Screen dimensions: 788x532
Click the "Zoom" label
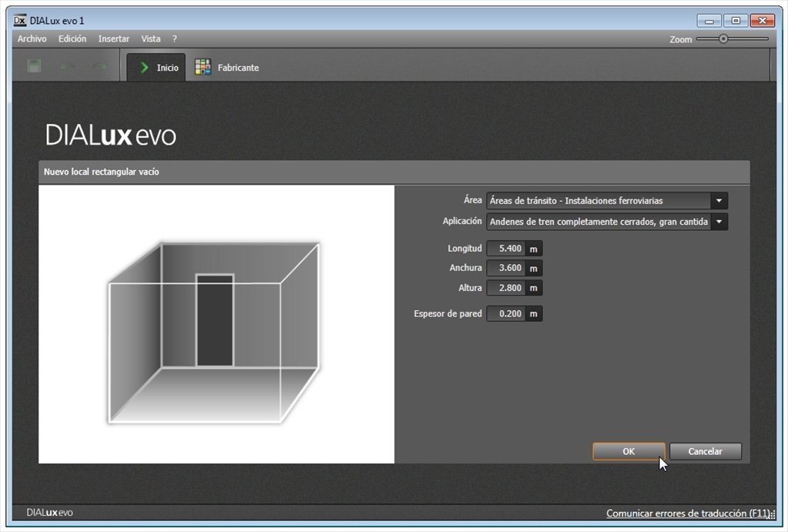pyautogui.click(x=680, y=39)
